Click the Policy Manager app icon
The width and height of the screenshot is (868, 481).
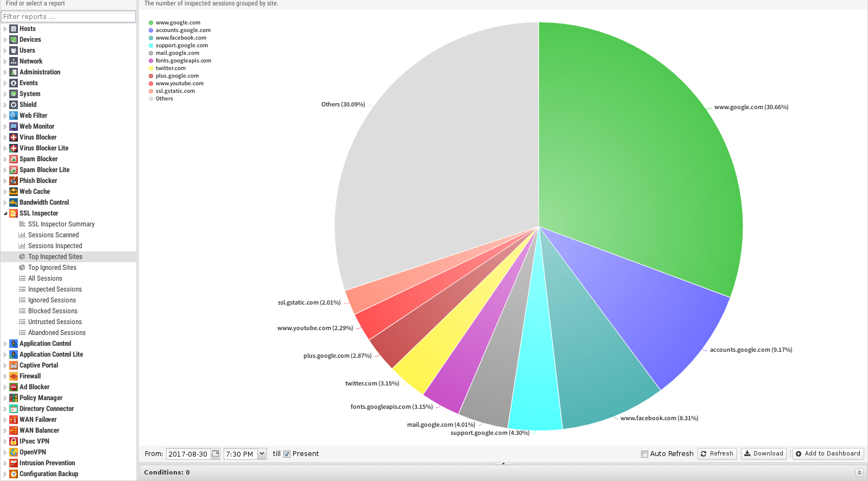[14, 398]
